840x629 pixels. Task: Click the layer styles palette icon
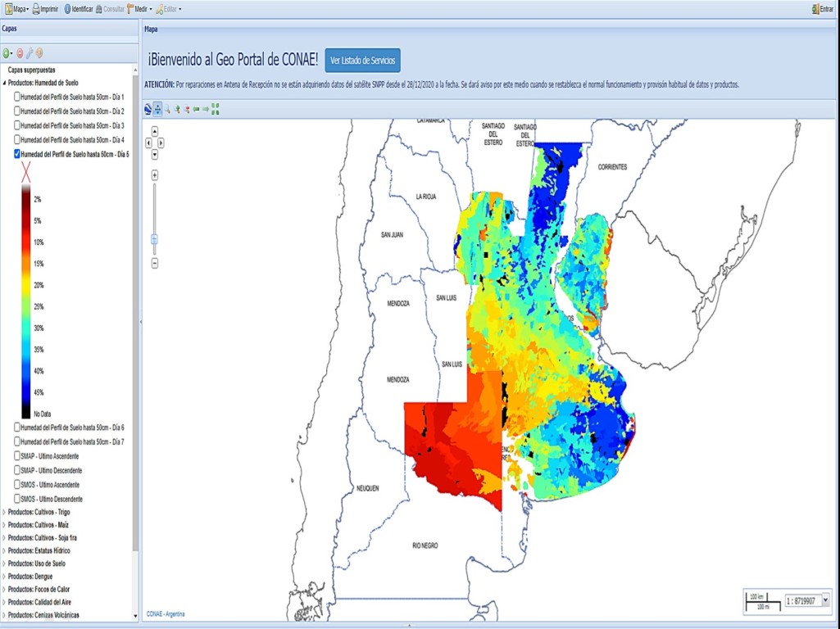(x=39, y=53)
